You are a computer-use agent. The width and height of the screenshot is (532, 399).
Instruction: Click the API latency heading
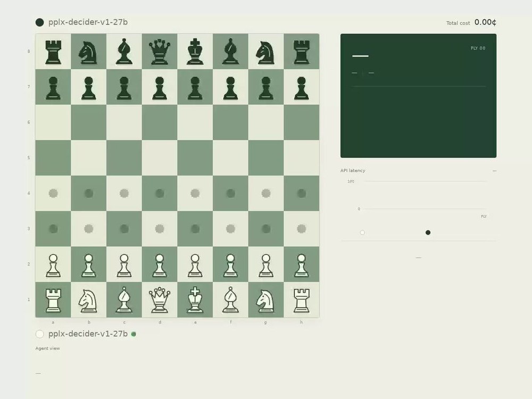(353, 171)
